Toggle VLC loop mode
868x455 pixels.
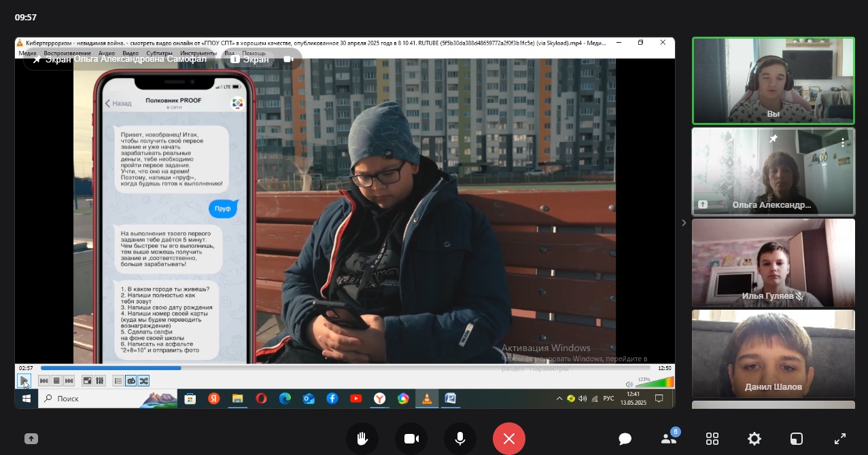(x=131, y=381)
